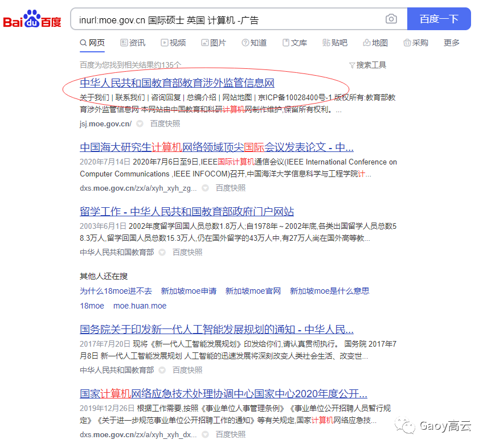
Task: Click the jsj.moe.gov.cn/ URL
Action: pyautogui.click(x=105, y=124)
